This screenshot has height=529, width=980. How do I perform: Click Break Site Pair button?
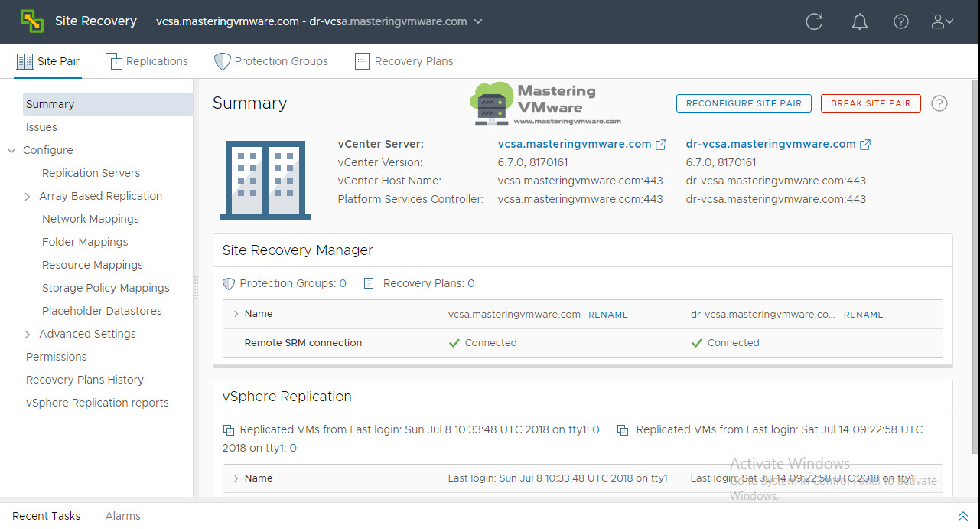pos(871,103)
